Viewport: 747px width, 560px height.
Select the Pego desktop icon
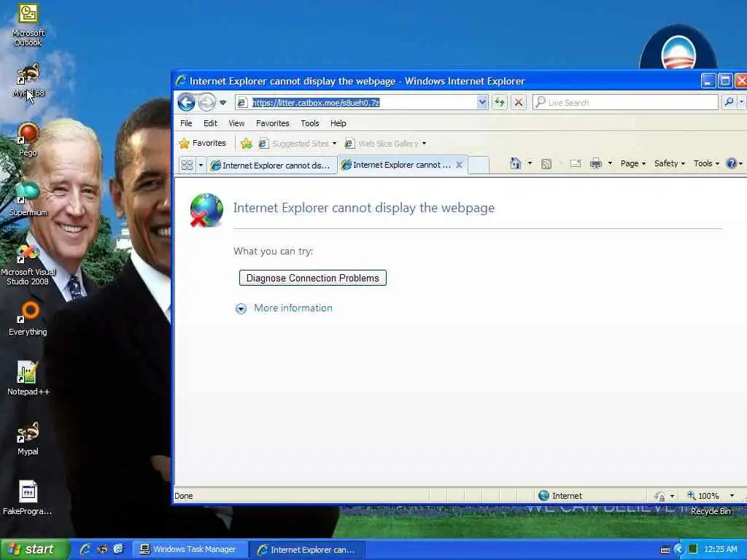pos(28,139)
